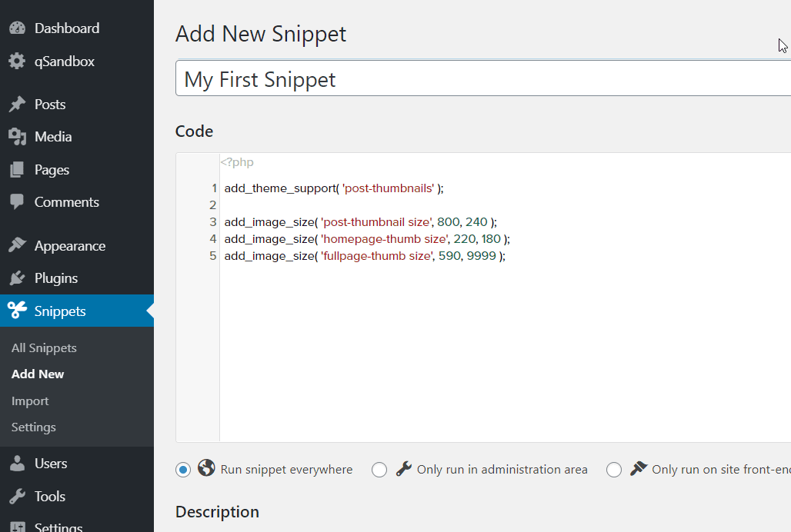Click the Plugins plug icon
Viewport: 791px width, 532px height.
click(x=17, y=278)
